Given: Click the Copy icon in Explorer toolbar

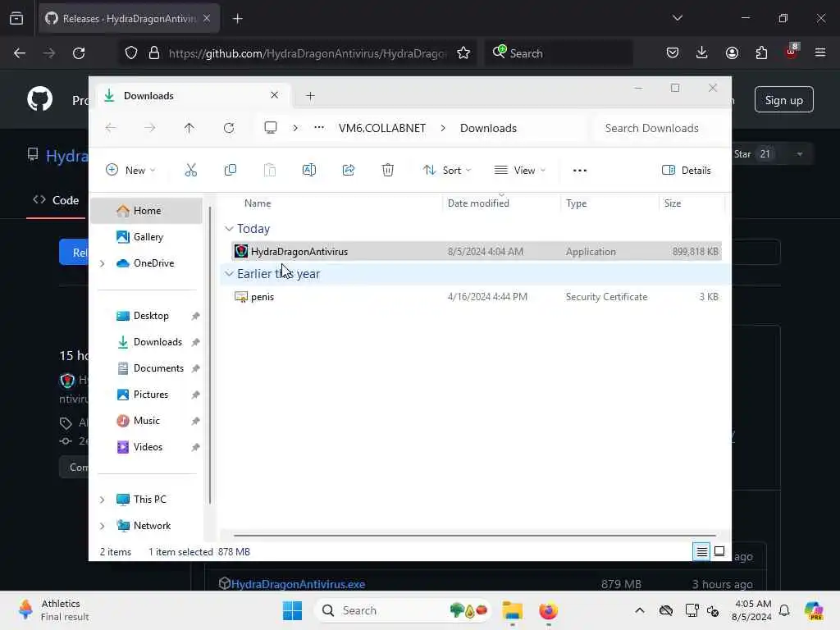Looking at the screenshot, I should click(x=231, y=171).
